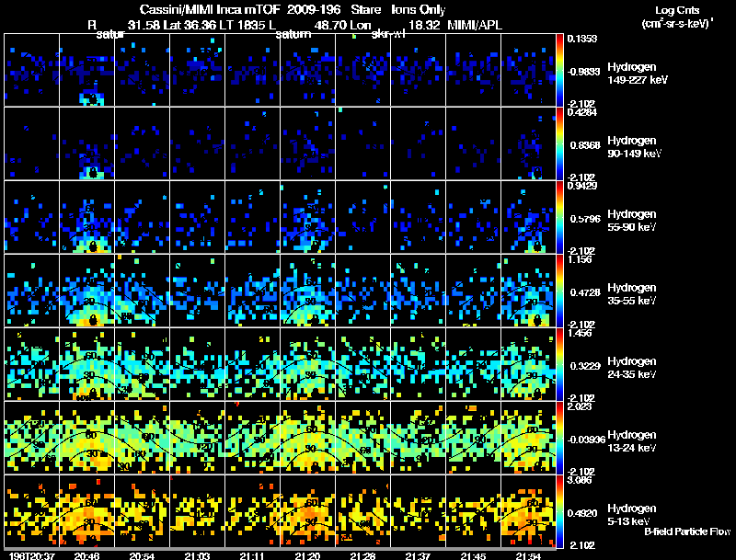Open the 35-55 keV image panel at 20:54

point(142,291)
